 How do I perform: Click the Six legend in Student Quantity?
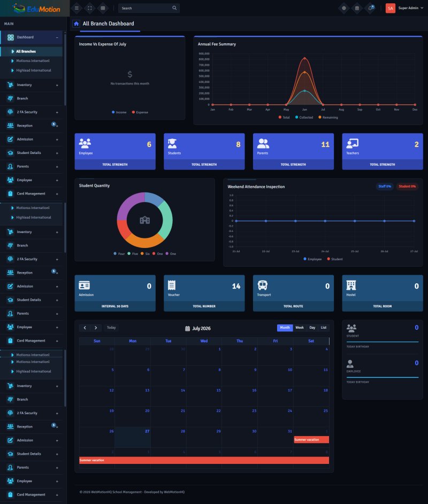pos(145,254)
